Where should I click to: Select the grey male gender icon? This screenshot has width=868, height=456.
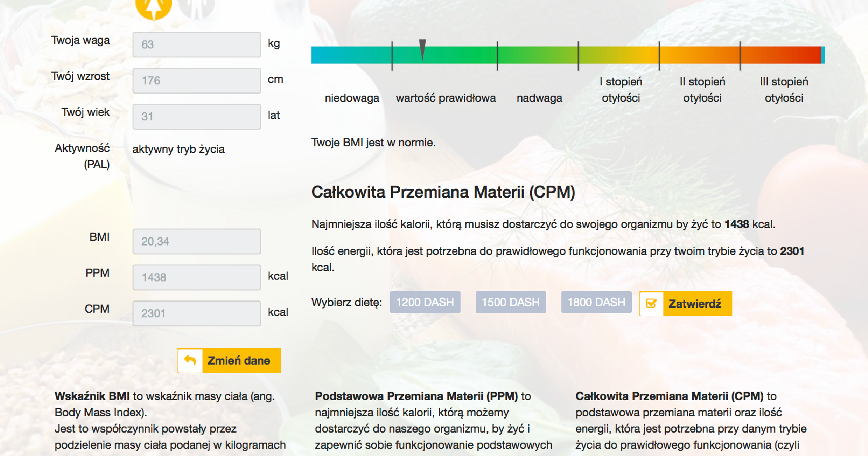click(197, 8)
